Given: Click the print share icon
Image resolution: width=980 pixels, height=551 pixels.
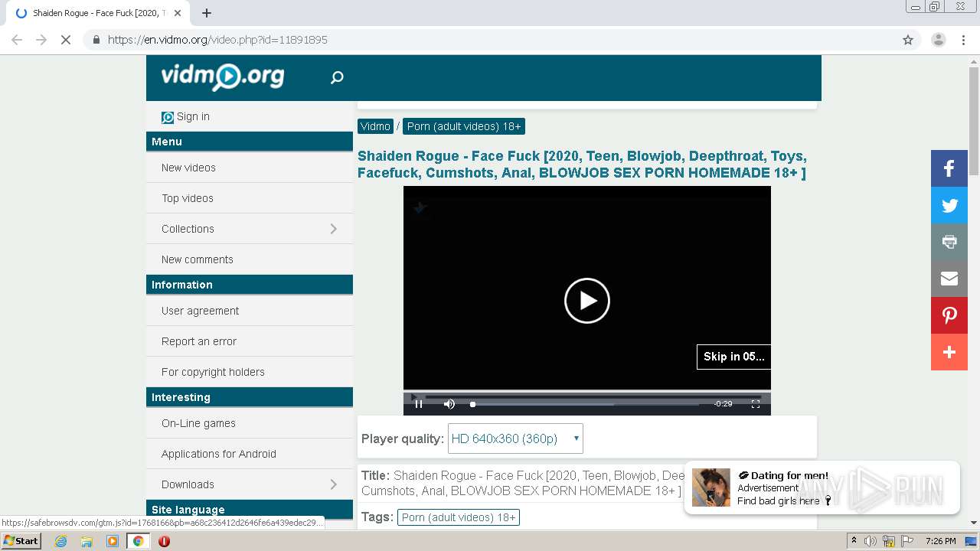Looking at the screenshot, I should 949,242.
